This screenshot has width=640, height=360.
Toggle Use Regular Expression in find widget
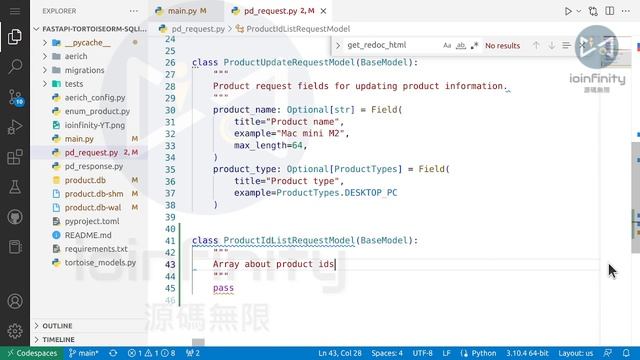(474, 45)
